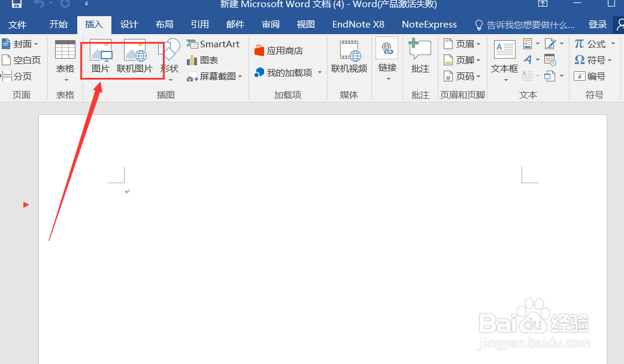Open the 审阅 (Review) tab
This screenshot has height=364, width=624.
(271, 25)
